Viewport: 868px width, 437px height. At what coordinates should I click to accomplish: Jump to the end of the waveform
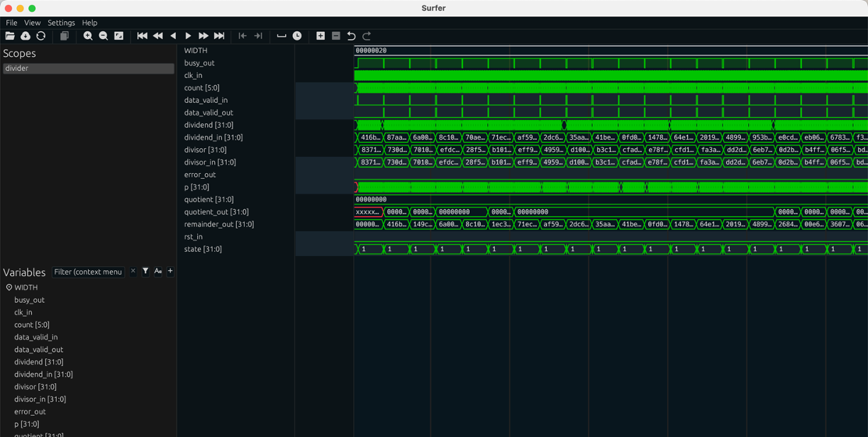pos(219,36)
